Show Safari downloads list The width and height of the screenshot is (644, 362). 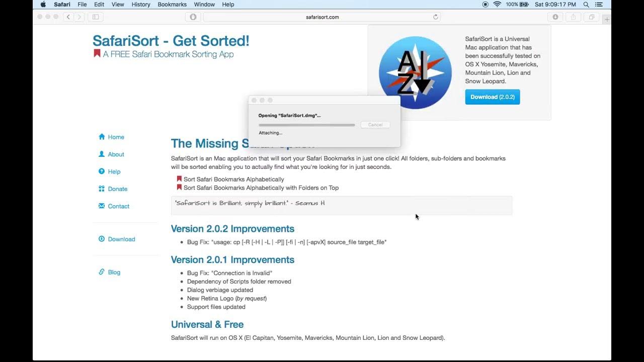(555, 17)
